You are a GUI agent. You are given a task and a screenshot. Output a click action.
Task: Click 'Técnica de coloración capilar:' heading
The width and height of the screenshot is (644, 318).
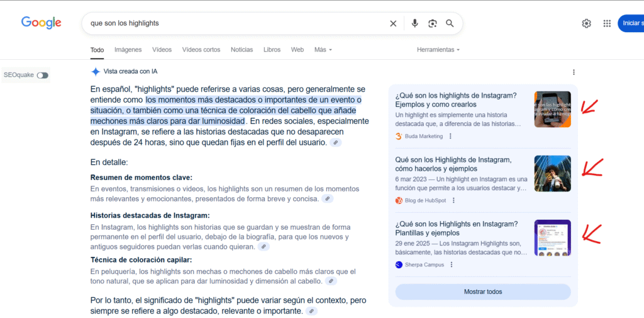pyautogui.click(x=142, y=260)
